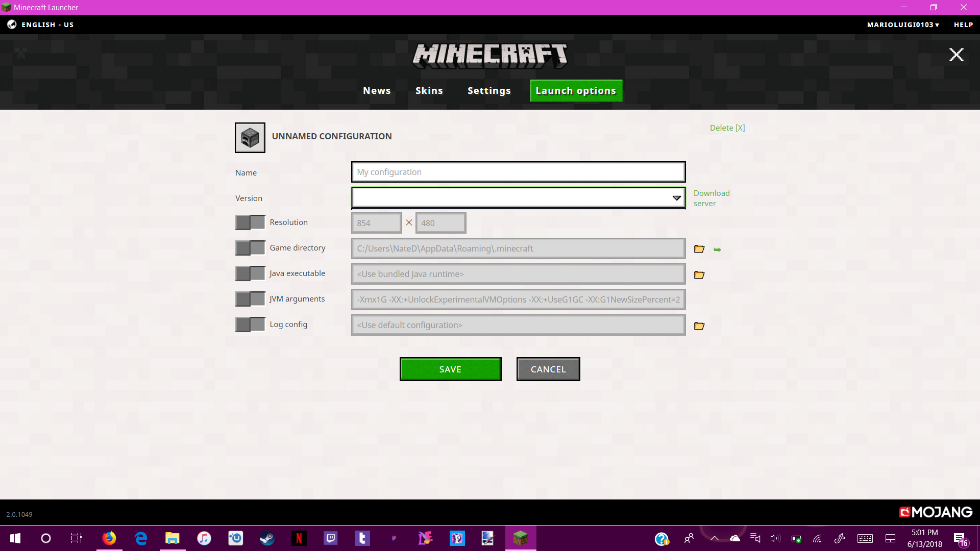Image resolution: width=980 pixels, height=551 pixels.
Task: Open the Action Center notifications icon
Action: click(x=960, y=539)
